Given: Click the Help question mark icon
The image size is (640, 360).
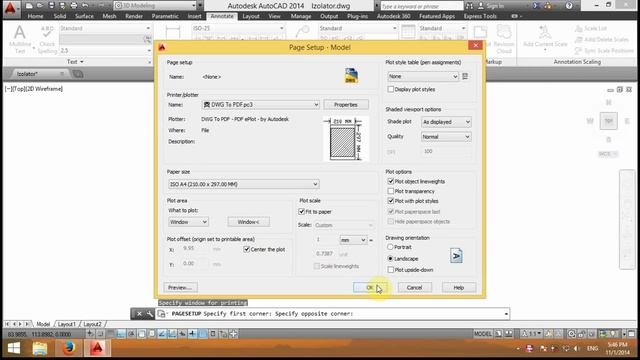Looking at the screenshot, I should point(570,6).
